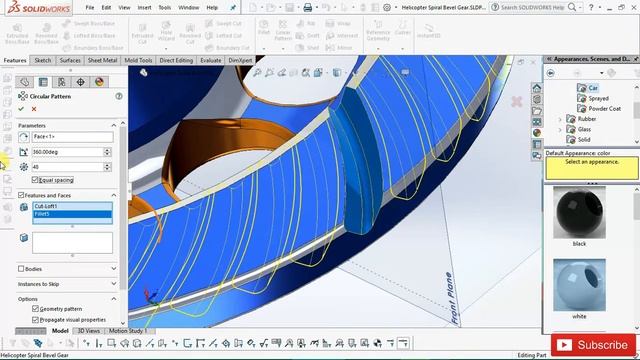Pick the white appearance preview
The width and height of the screenshot is (640, 360).
(x=579, y=285)
